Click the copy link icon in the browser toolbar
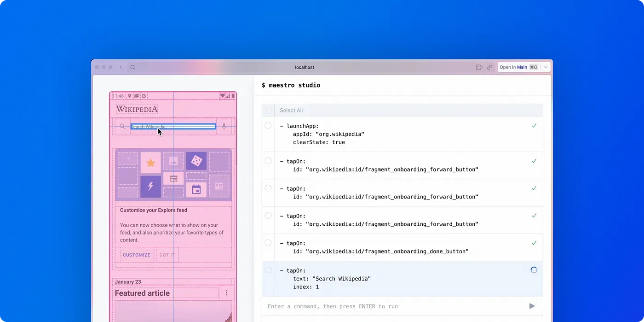 point(489,67)
